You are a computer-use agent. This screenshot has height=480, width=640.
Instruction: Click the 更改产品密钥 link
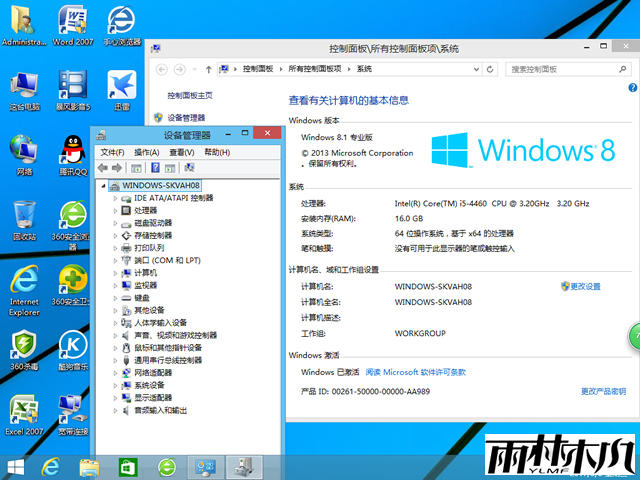(603, 391)
